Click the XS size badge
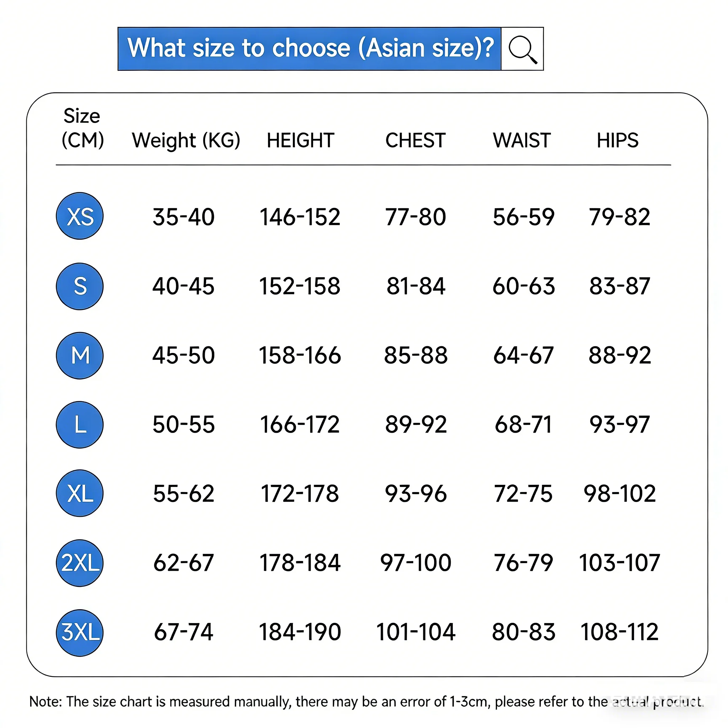Screen dimensions: 728x728 [80, 216]
